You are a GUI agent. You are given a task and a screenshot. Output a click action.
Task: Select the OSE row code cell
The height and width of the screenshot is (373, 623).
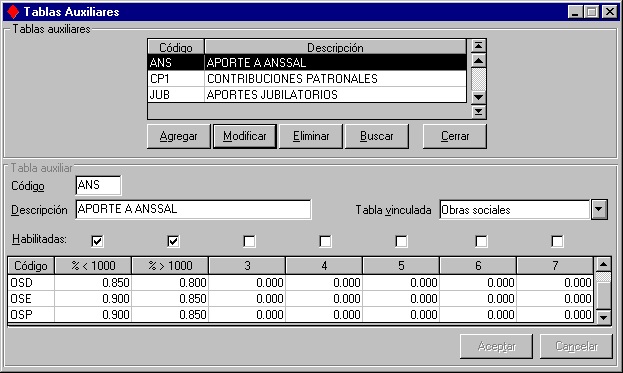[x=31, y=298]
